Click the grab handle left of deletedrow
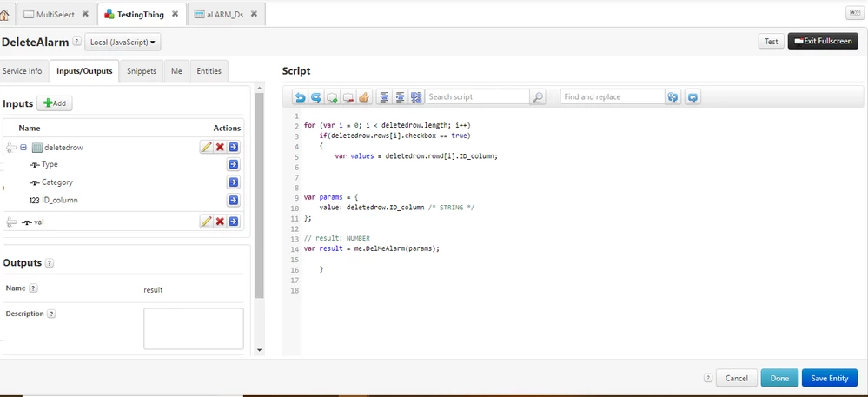Screen dimensions: 868x397 pyautogui.click(x=11, y=148)
